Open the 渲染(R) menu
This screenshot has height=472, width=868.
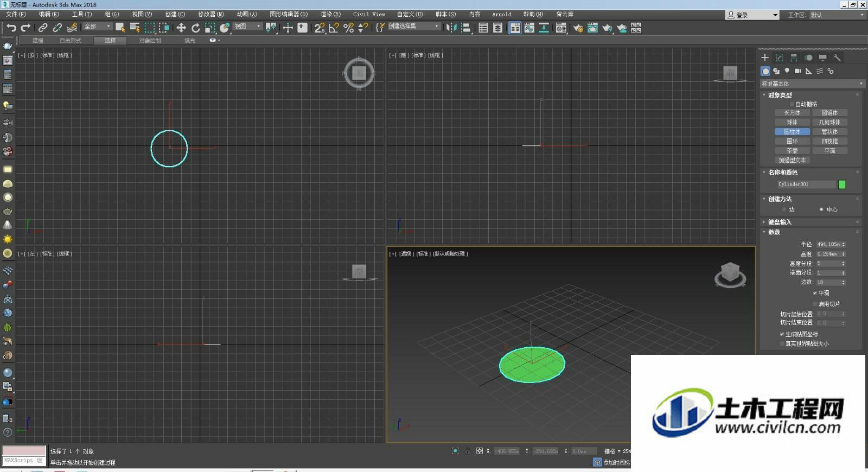coord(330,15)
